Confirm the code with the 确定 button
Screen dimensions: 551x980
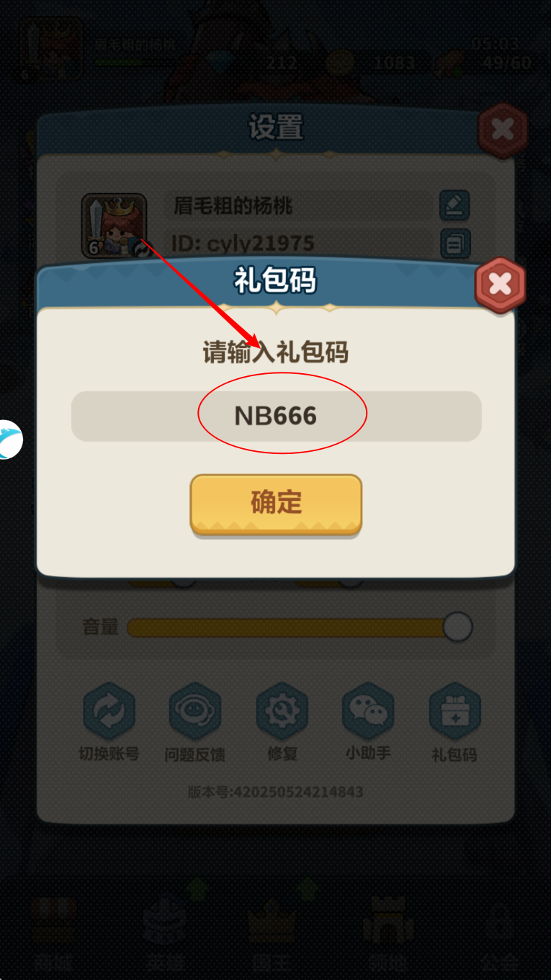(276, 504)
